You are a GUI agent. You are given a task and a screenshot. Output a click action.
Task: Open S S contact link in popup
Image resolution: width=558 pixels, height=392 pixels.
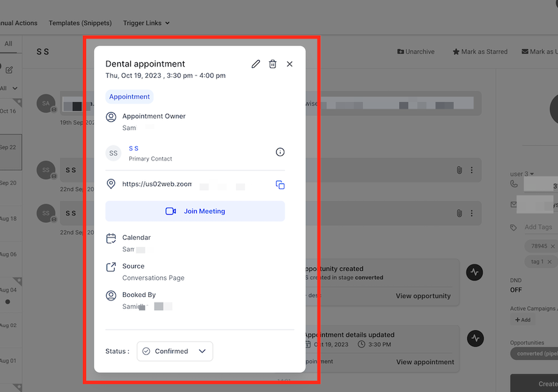[x=133, y=148]
